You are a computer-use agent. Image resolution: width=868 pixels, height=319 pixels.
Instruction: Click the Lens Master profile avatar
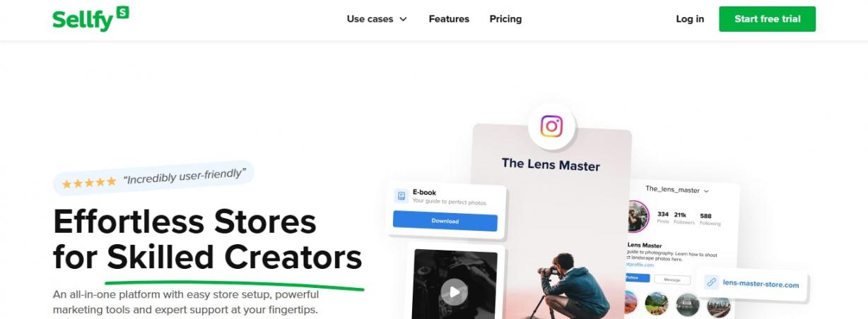click(639, 215)
